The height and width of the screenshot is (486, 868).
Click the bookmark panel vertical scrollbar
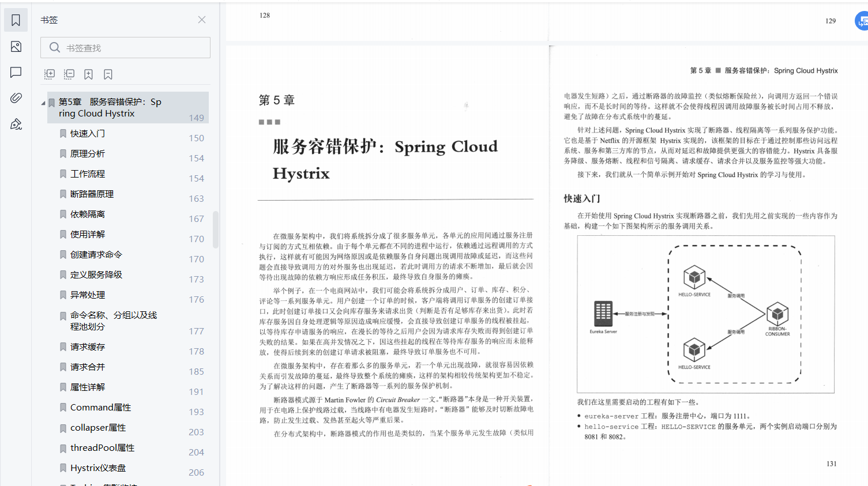click(216, 229)
